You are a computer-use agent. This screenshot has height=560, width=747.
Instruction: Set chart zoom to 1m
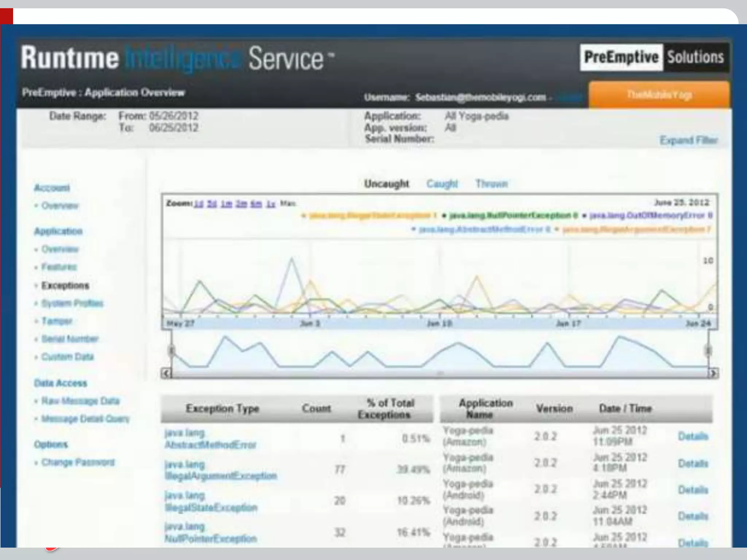click(x=226, y=204)
